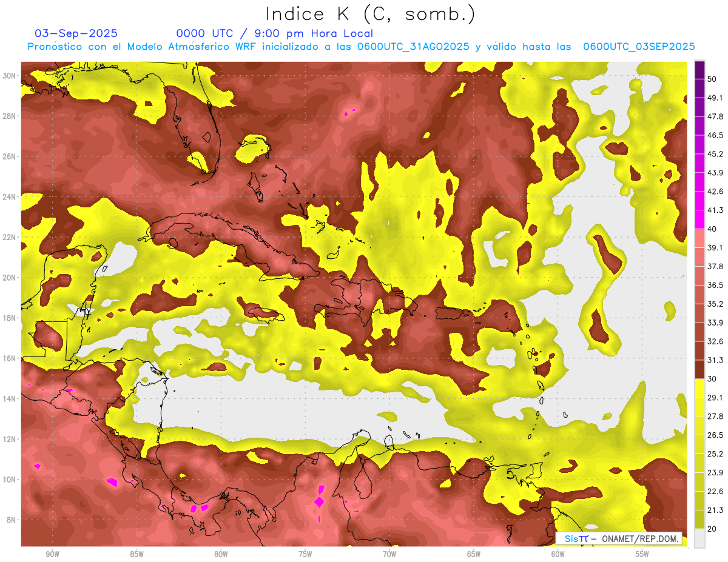Click the 16N latitude label
The width and height of the screenshot is (728, 562).
pos(9,358)
